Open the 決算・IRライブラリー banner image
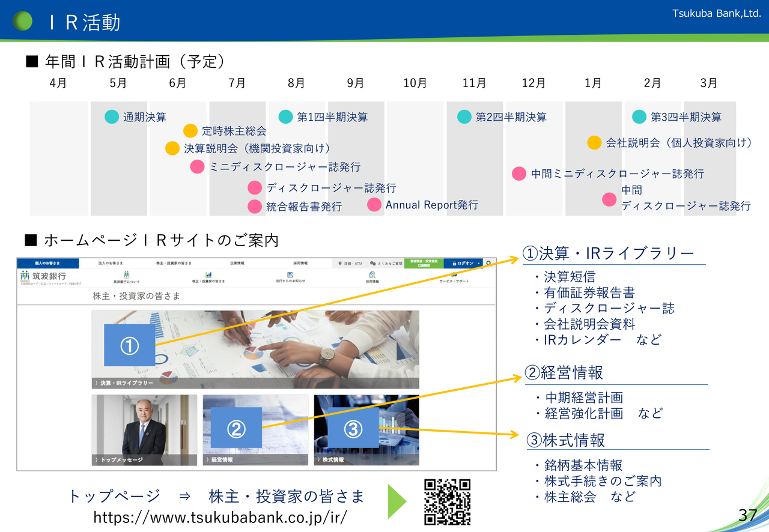Image resolution: width=769 pixels, height=532 pixels. (255, 349)
